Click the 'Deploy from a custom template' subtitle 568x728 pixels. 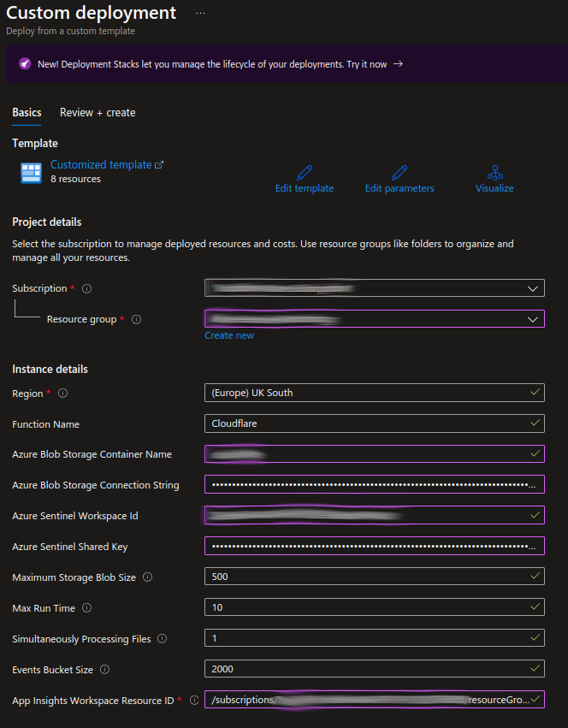pos(71,31)
